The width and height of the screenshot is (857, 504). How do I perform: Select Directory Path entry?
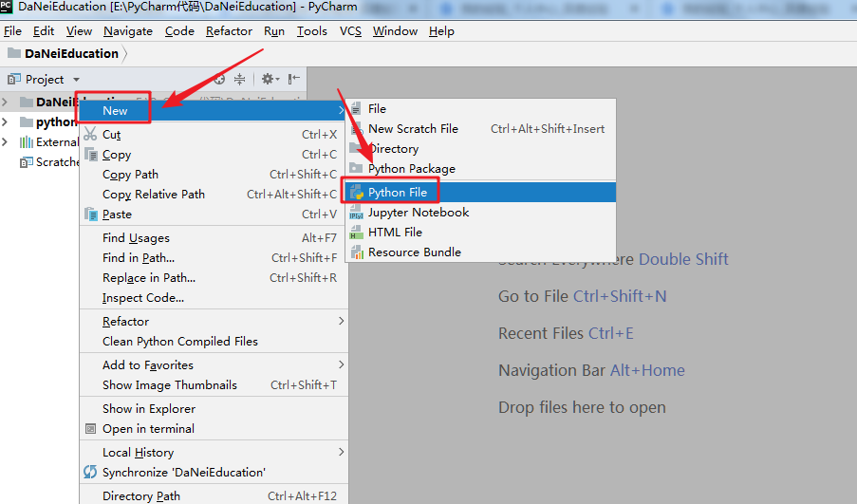[214, 495]
